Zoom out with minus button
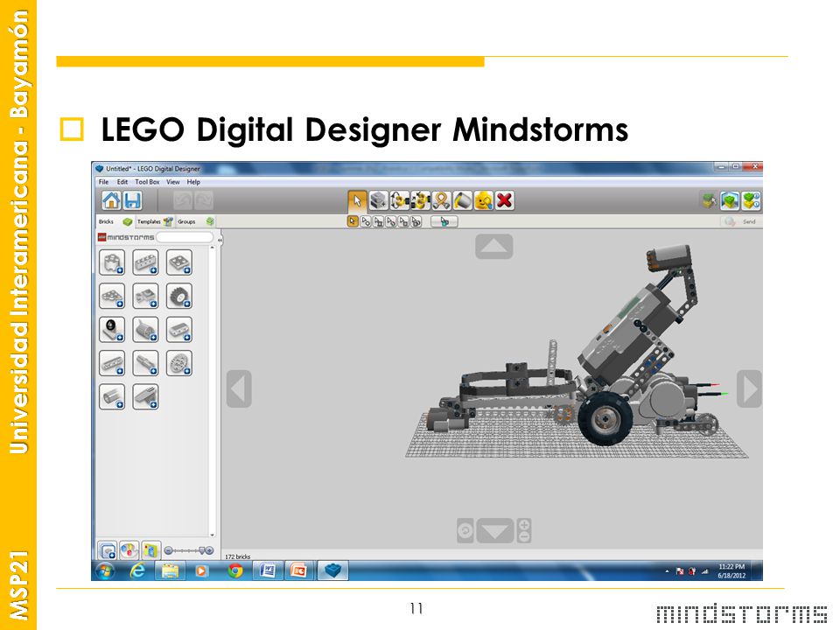 point(524,536)
